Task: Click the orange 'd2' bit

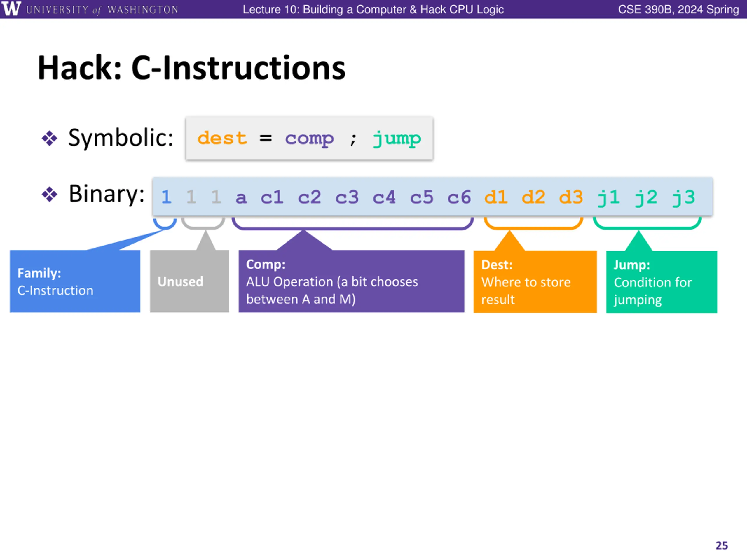Action: point(534,197)
